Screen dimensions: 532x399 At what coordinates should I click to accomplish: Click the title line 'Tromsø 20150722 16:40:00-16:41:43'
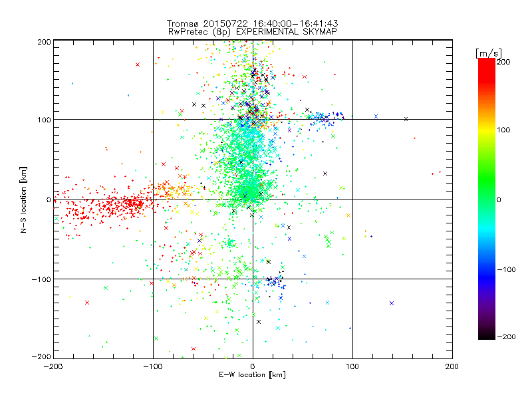pos(252,23)
